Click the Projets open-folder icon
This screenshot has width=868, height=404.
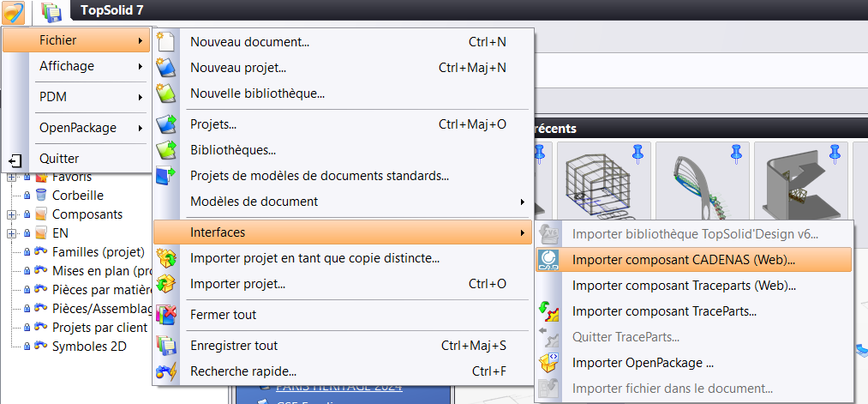(166, 124)
